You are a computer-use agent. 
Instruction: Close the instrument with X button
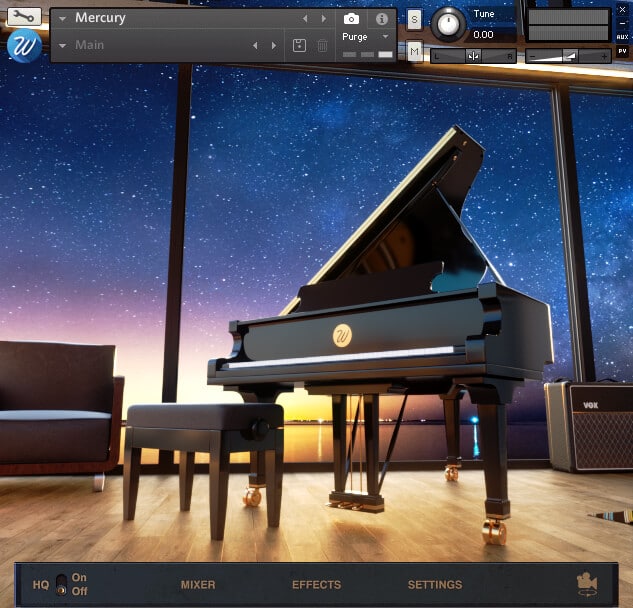tap(623, 10)
